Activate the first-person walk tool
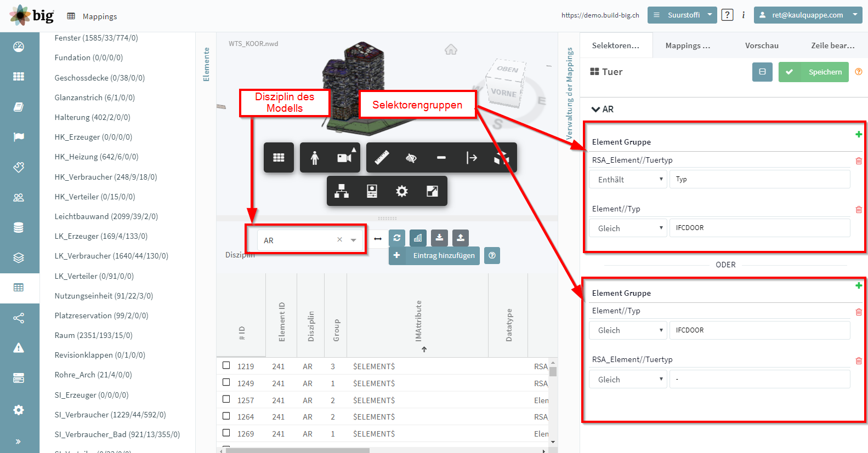The height and width of the screenshot is (453, 868). click(x=315, y=158)
